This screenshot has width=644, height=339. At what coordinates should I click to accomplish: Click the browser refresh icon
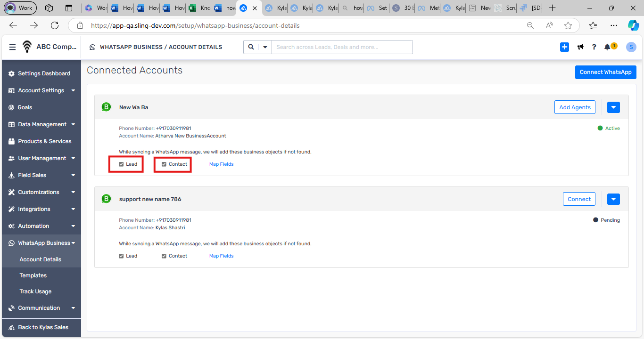pos(55,25)
